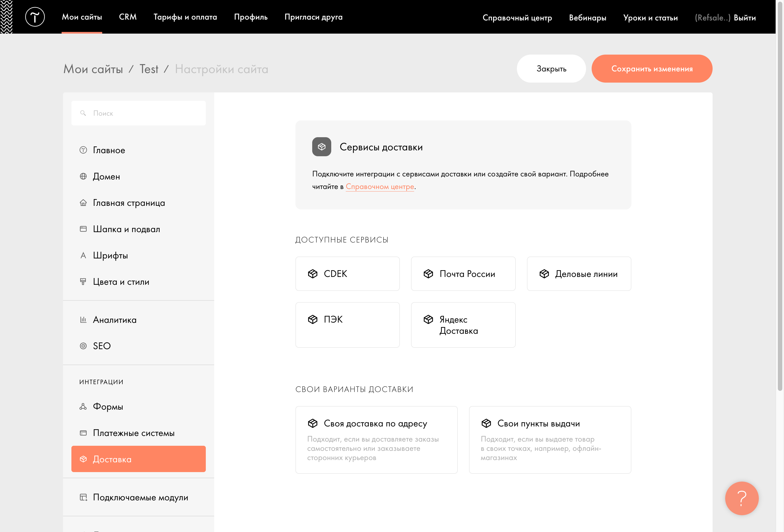
Task: Click the Сохранить изменения button
Action: coord(652,69)
